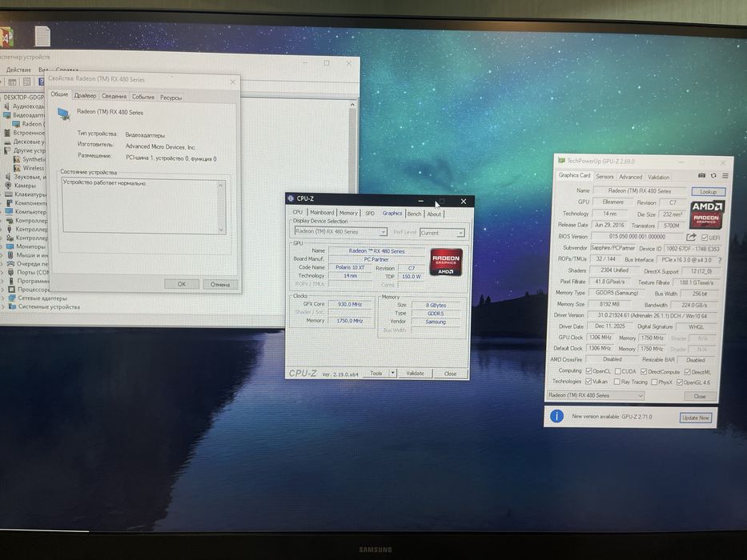Open the display device dropdown in CPU-Z
The height and width of the screenshot is (560, 747).
pos(340,231)
